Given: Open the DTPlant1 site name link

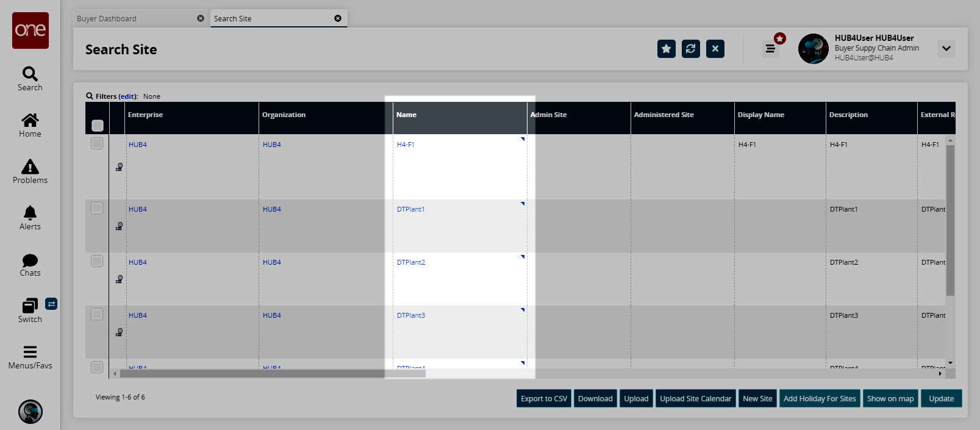Looking at the screenshot, I should tap(410, 209).
